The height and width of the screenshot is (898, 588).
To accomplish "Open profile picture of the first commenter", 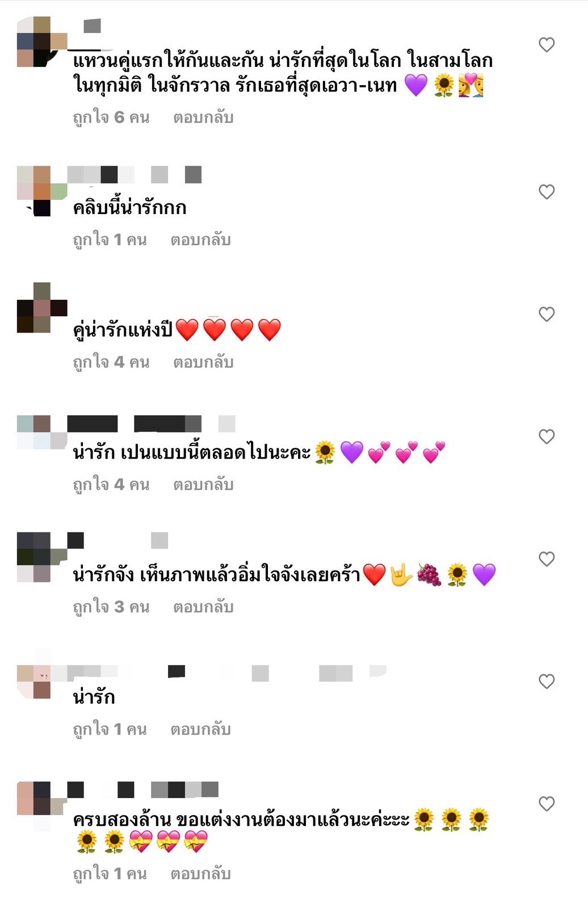I will coord(42,42).
